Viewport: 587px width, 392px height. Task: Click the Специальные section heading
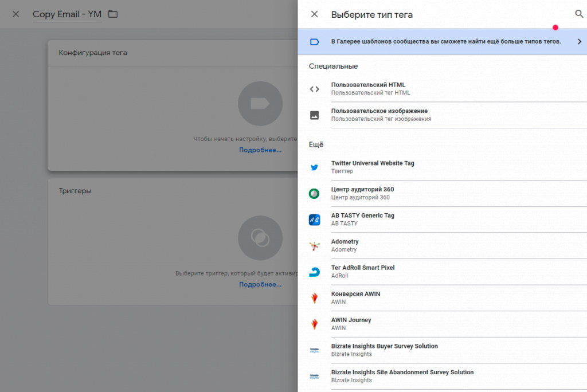[x=333, y=66]
